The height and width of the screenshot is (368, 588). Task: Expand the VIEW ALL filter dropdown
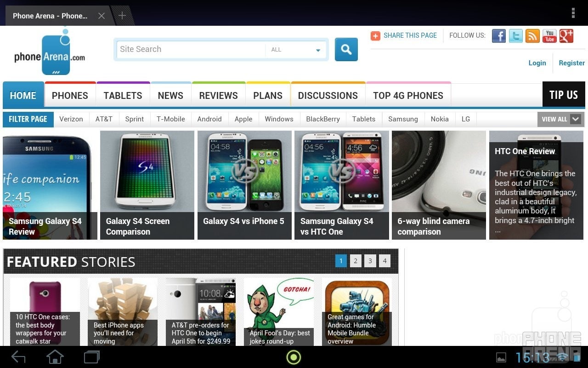pyautogui.click(x=561, y=119)
